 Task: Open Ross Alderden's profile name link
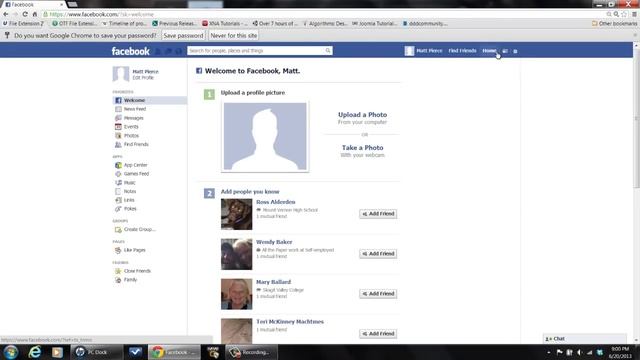tap(276, 202)
